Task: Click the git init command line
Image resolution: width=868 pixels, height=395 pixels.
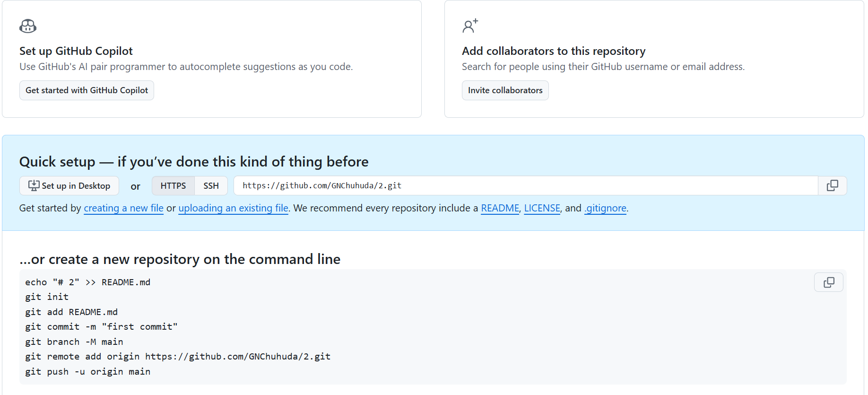Action: 47,297
